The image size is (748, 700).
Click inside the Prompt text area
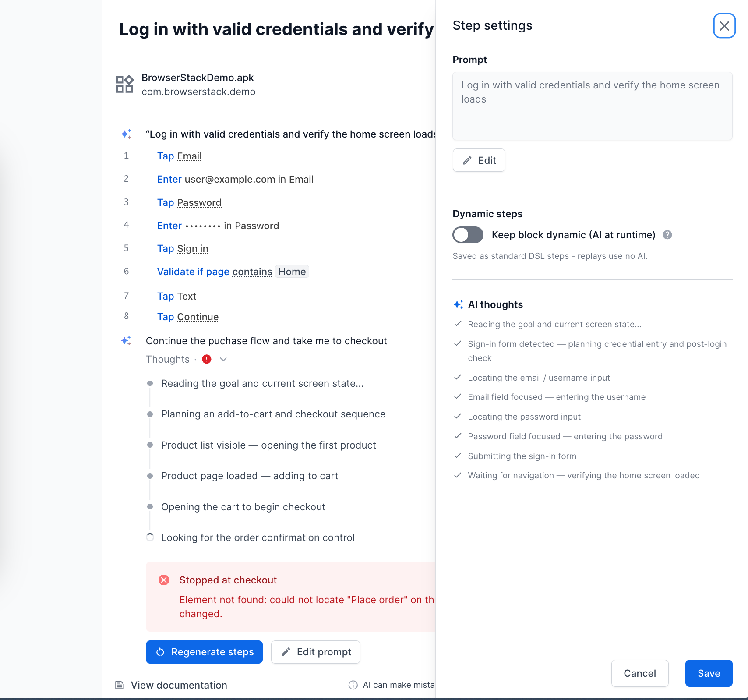pos(592,106)
